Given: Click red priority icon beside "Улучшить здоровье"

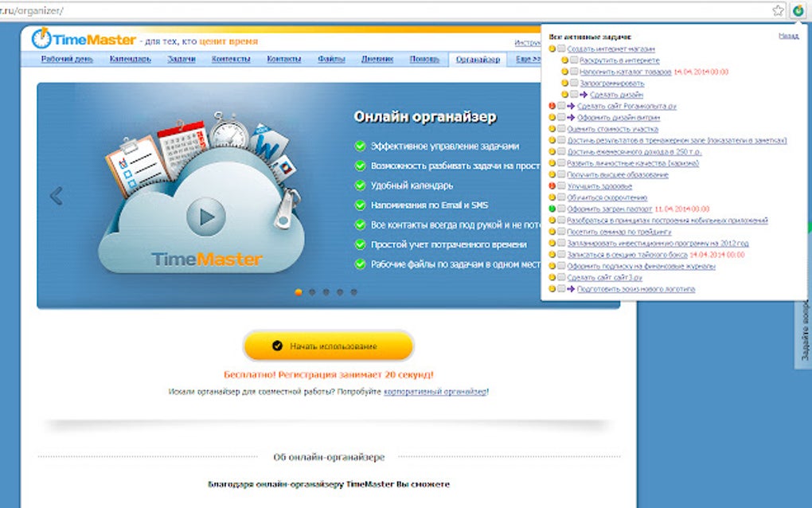Looking at the screenshot, I should point(553,185).
